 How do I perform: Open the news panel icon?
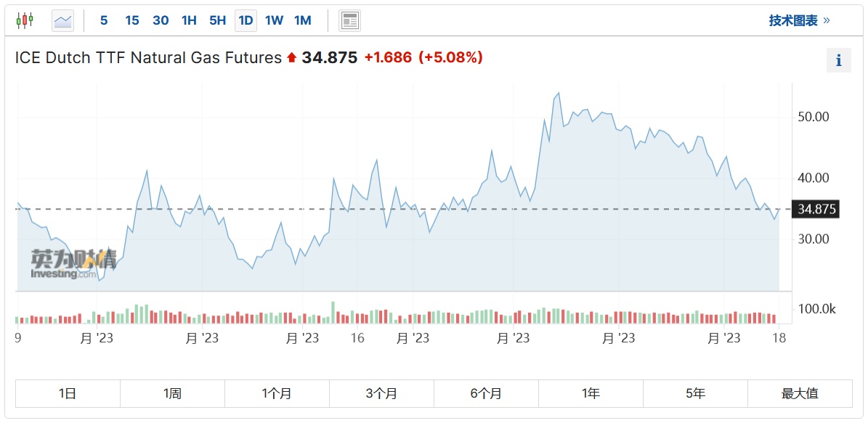349,20
